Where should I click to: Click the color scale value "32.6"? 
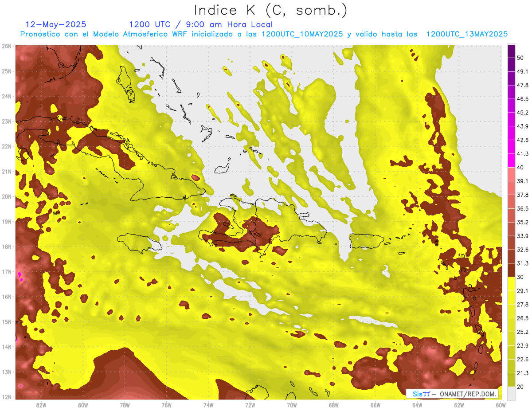[x=522, y=250]
